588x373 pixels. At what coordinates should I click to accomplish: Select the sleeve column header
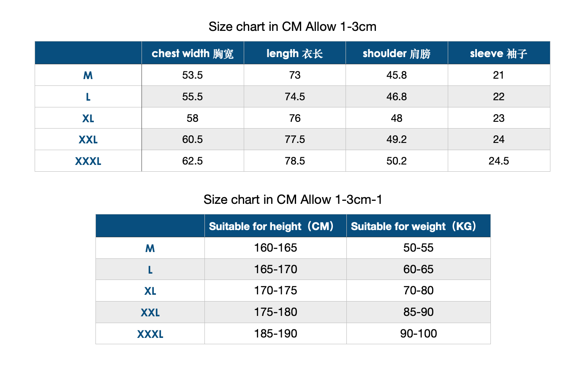click(499, 53)
